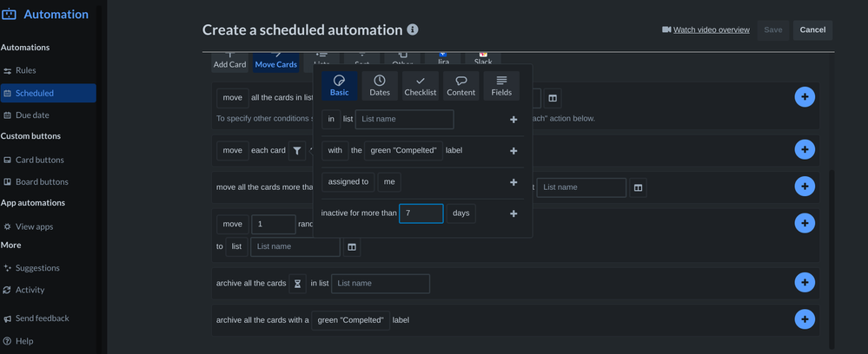This screenshot has height=354, width=868.
Task: Open the Watch video overview link
Action: click(x=712, y=29)
